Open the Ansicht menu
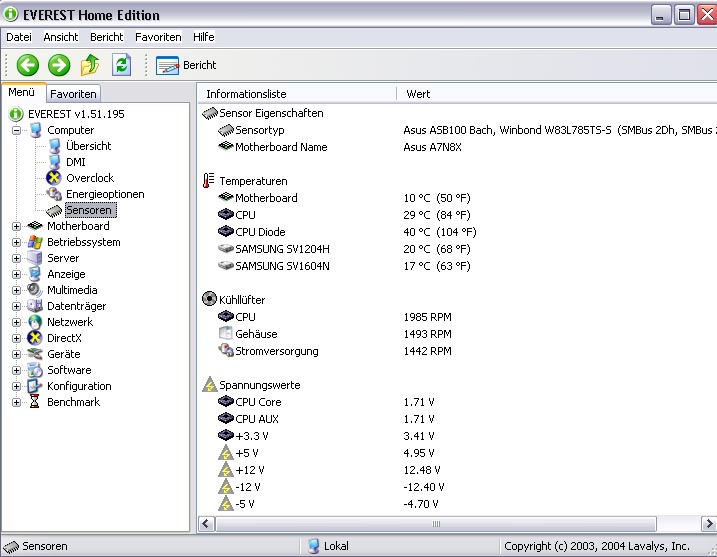The height and width of the screenshot is (557, 717). click(x=61, y=37)
